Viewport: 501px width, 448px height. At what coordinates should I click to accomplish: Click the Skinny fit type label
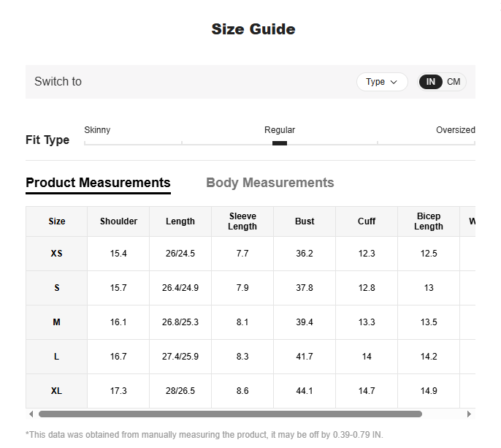point(97,130)
